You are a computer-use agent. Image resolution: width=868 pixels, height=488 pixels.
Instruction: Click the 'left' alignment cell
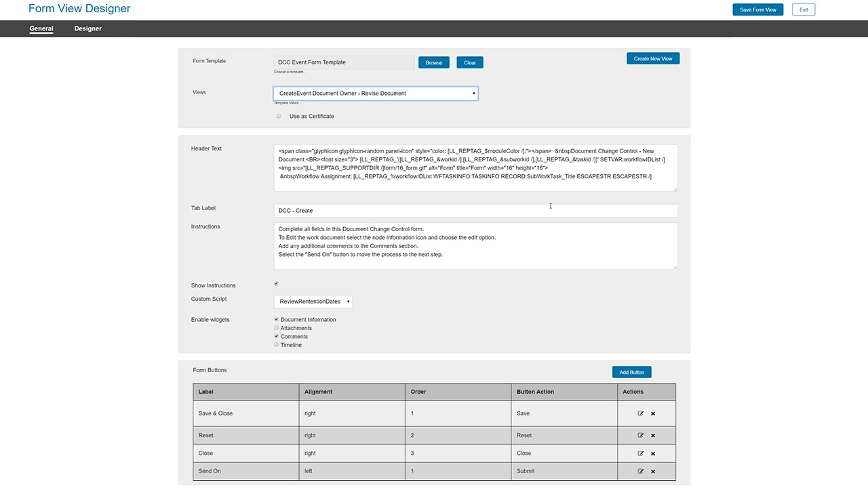(x=352, y=471)
